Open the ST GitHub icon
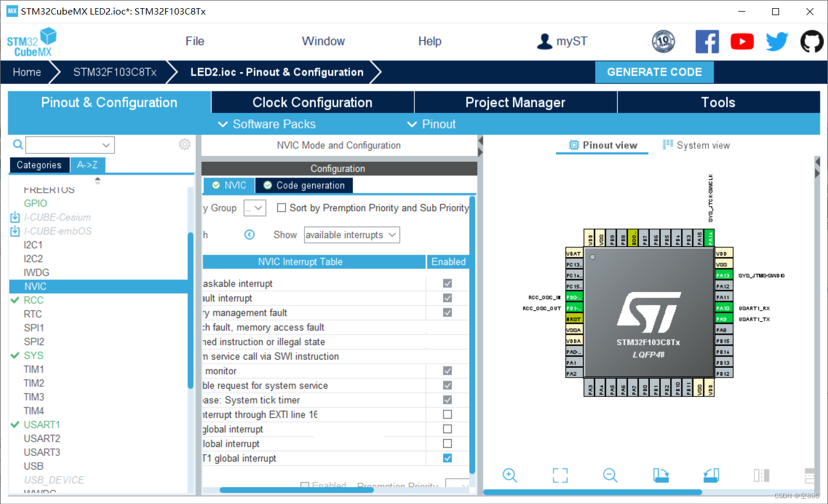Viewport: 828px width, 504px height. 812,42
